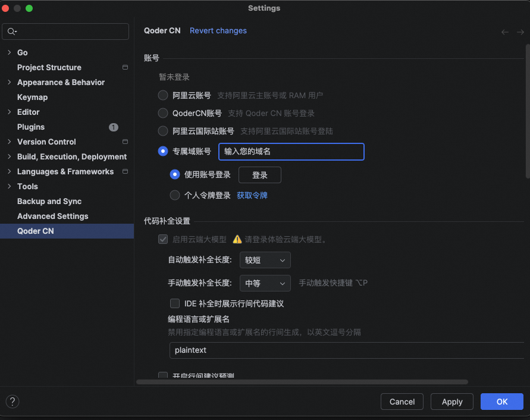Select Qoder CN in the sidebar
The width and height of the screenshot is (530, 420).
(67, 231)
